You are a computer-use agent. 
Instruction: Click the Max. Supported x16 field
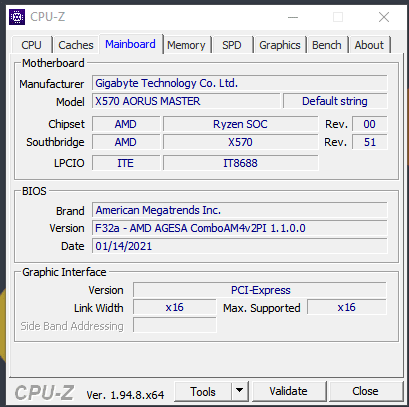347,307
